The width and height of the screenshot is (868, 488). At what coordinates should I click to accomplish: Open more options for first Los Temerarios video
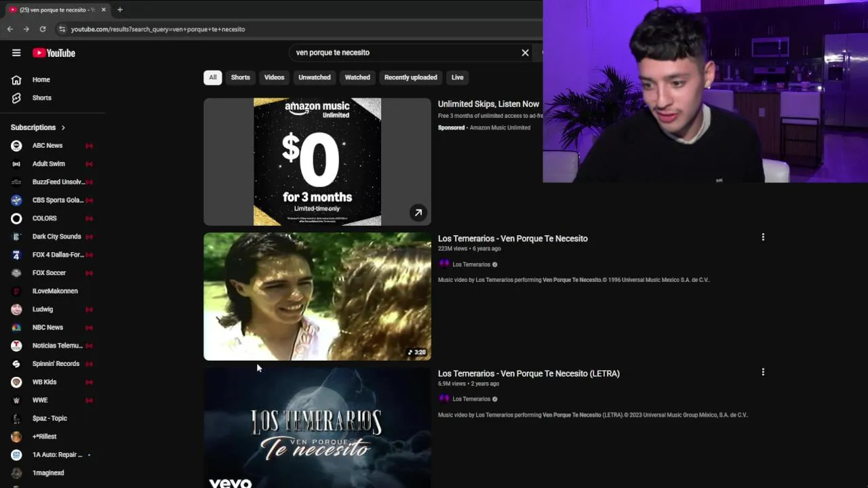[x=763, y=237]
